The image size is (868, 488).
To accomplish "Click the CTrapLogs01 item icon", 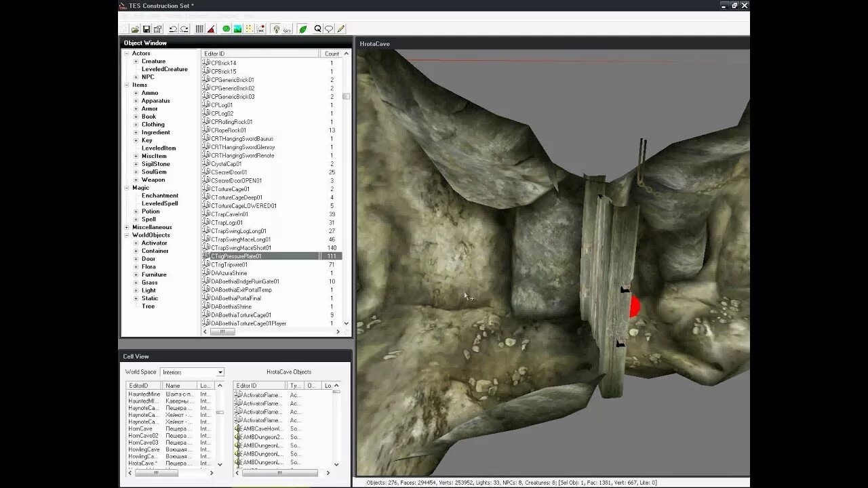I will (206, 222).
